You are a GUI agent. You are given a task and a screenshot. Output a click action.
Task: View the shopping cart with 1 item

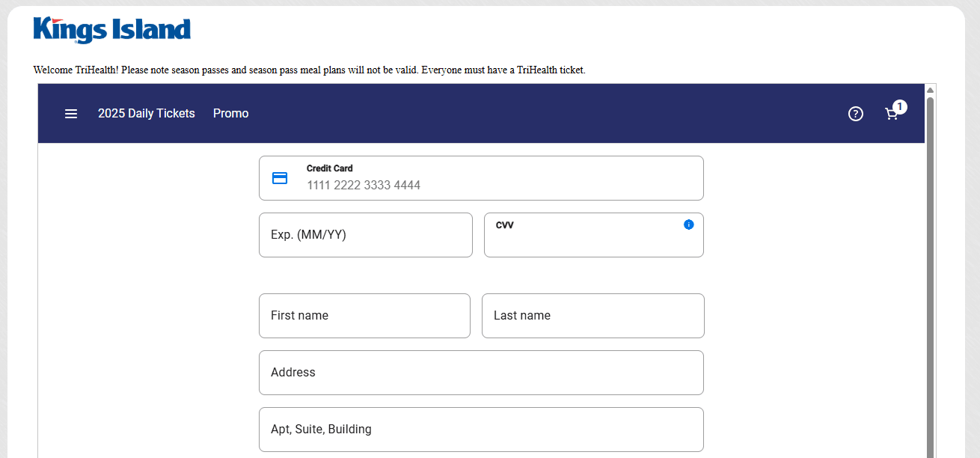click(x=895, y=112)
